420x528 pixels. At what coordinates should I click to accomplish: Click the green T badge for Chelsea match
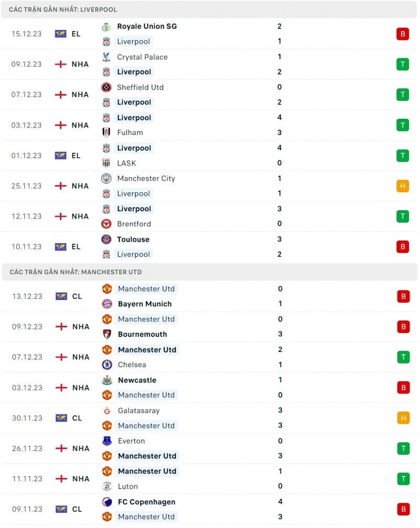click(x=403, y=357)
